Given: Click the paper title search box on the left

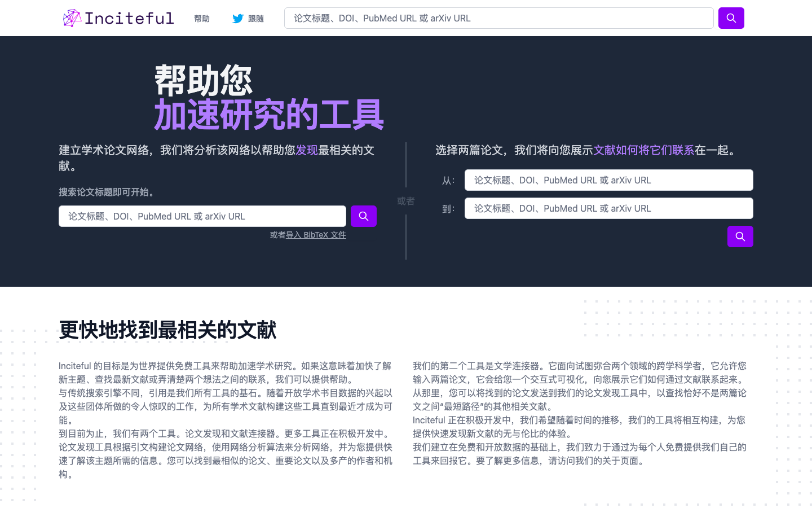Looking at the screenshot, I should pos(202,216).
